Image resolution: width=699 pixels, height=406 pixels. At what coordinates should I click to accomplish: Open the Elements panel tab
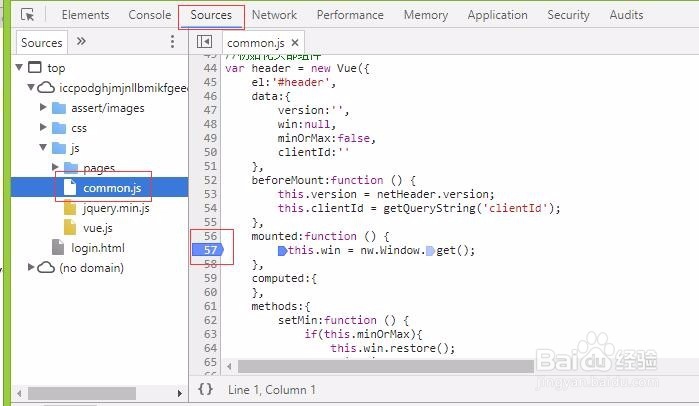point(85,15)
